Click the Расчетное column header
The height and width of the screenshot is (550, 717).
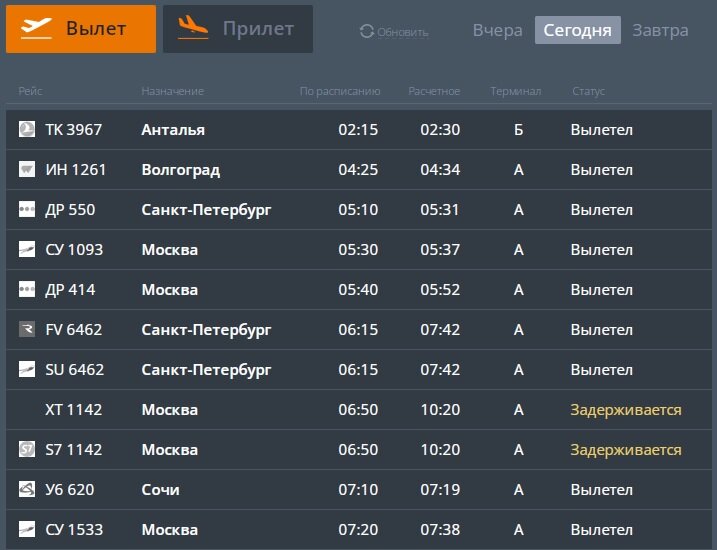pos(434,91)
